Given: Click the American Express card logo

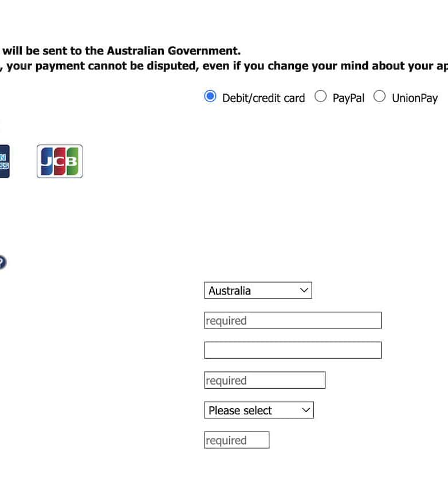Looking at the screenshot, I should click(3, 161).
